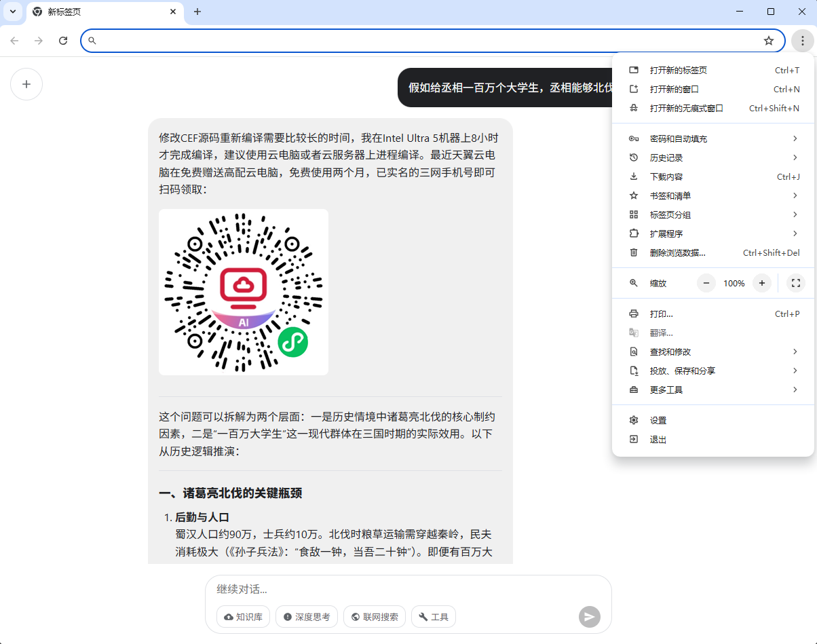817x644 pixels.
Task: Click the 翻译... menu entry
Action: (x=713, y=333)
